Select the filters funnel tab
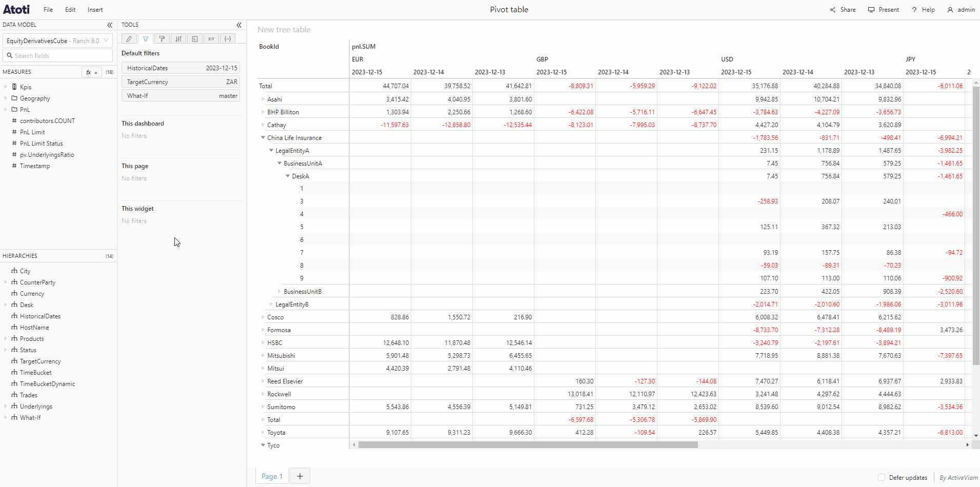The width and height of the screenshot is (980, 487). pyautogui.click(x=146, y=39)
